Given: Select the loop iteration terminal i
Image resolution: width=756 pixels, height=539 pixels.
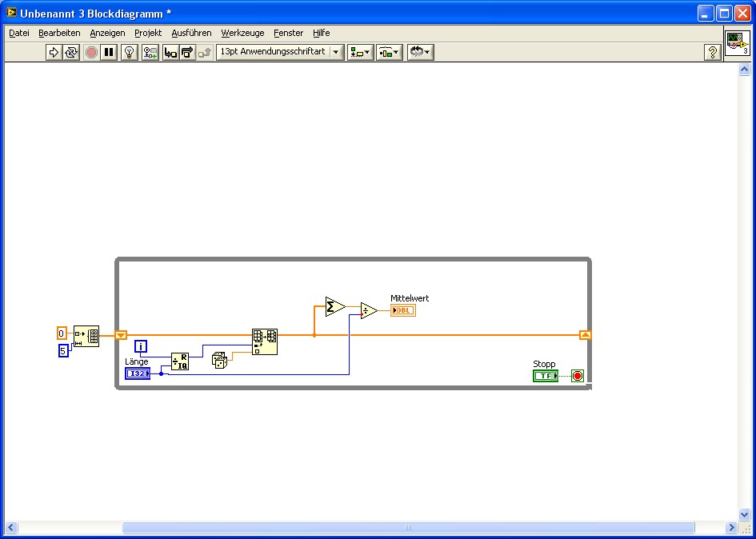Looking at the screenshot, I should (141, 346).
